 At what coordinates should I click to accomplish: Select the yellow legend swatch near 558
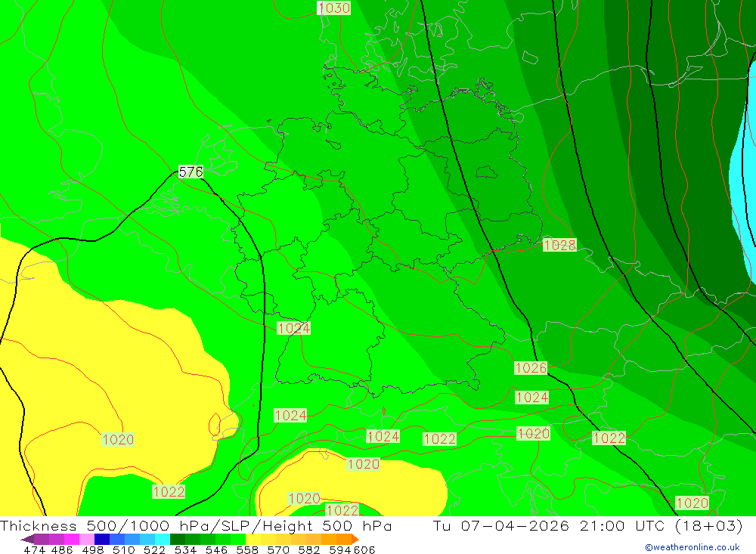(x=253, y=539)
